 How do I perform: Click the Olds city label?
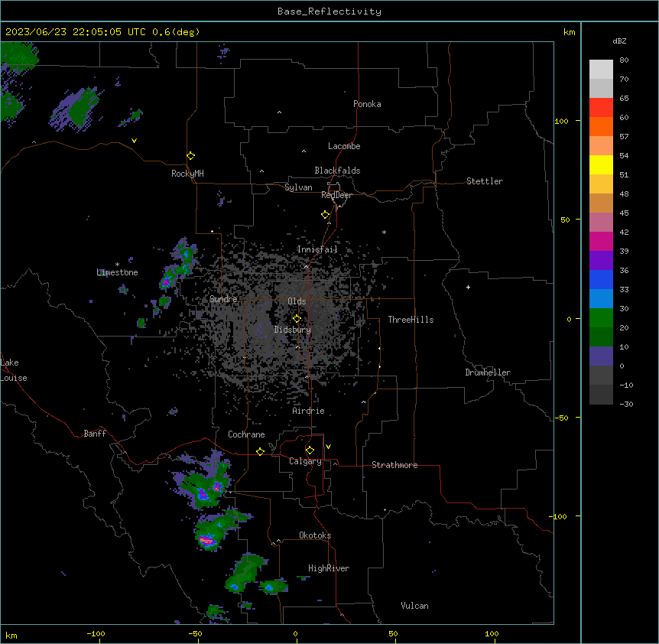[x=297, y=301]
